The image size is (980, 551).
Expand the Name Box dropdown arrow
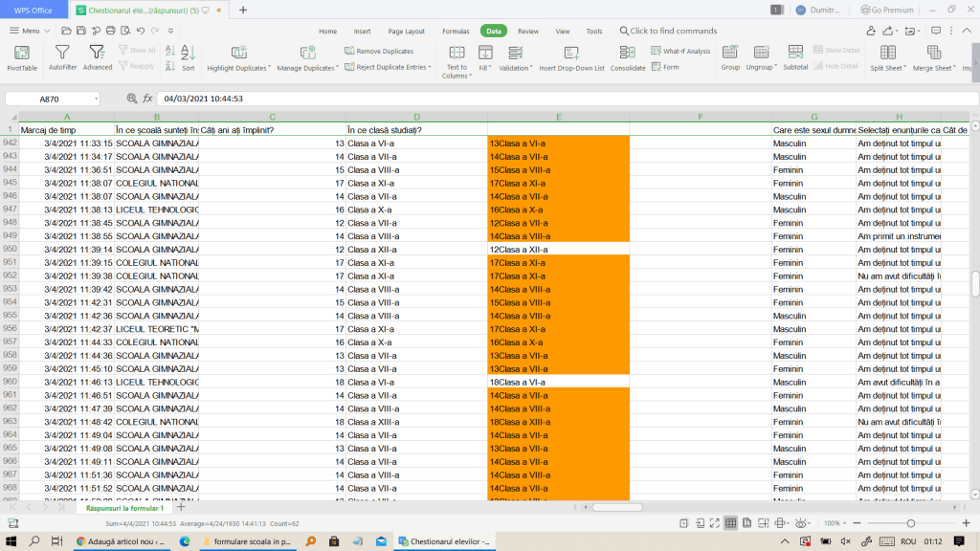click(x=96, y=99)
